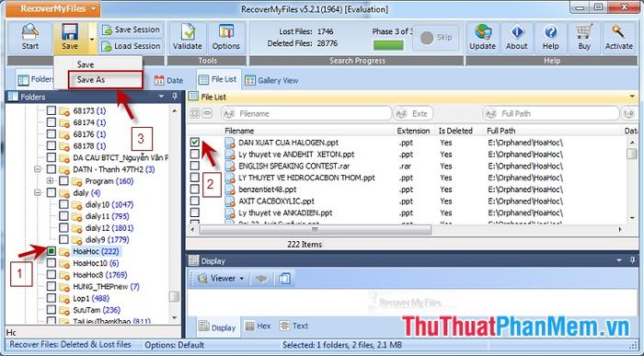Click the Validate tool icon

point(188,32)
